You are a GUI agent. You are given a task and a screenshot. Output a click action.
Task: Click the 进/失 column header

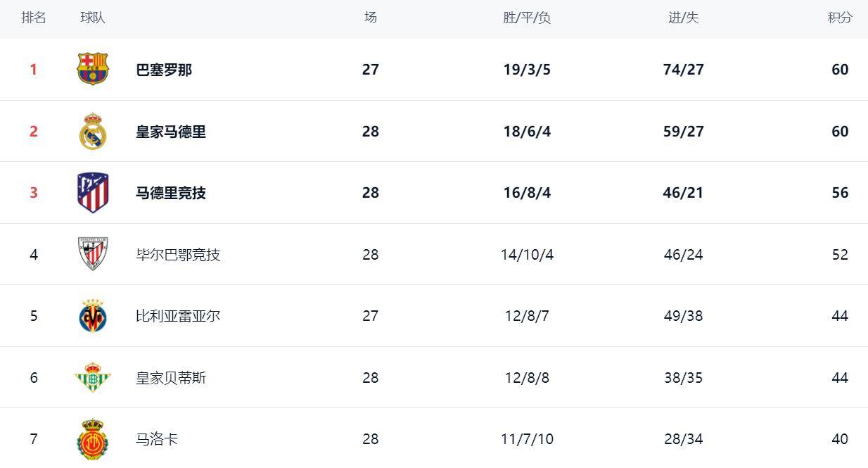684,18
